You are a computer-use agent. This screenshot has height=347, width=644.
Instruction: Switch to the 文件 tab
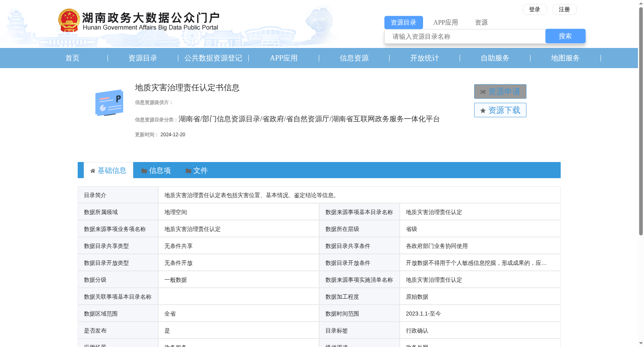point(196,170)
